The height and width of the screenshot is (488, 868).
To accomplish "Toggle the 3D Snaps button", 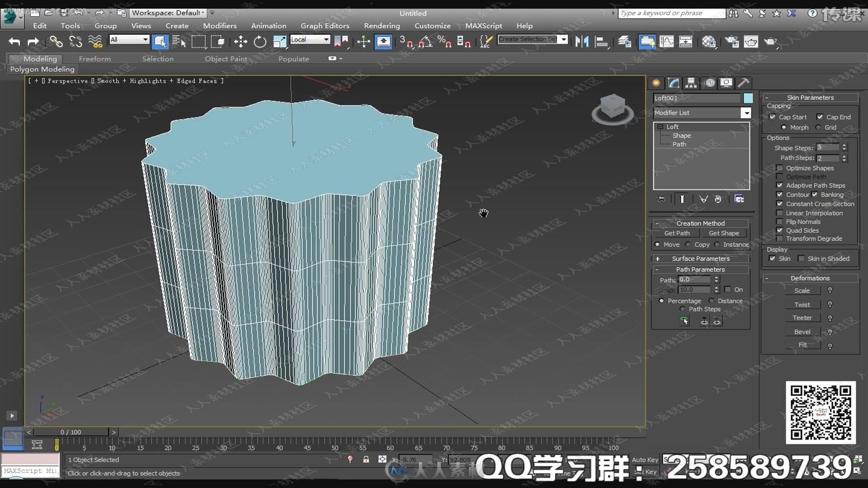I will tap(406, 42).
